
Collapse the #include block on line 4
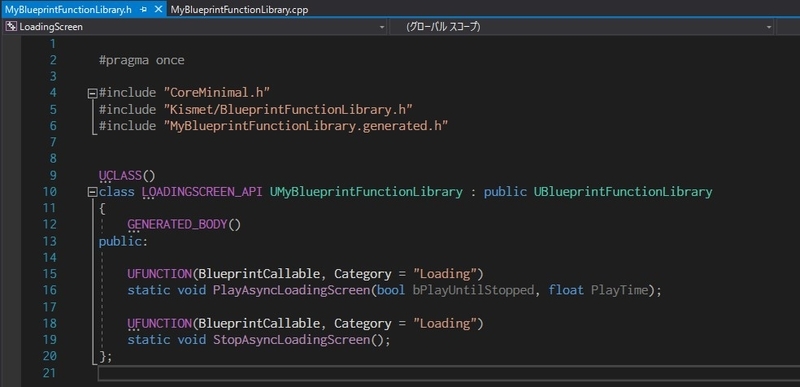92,93
